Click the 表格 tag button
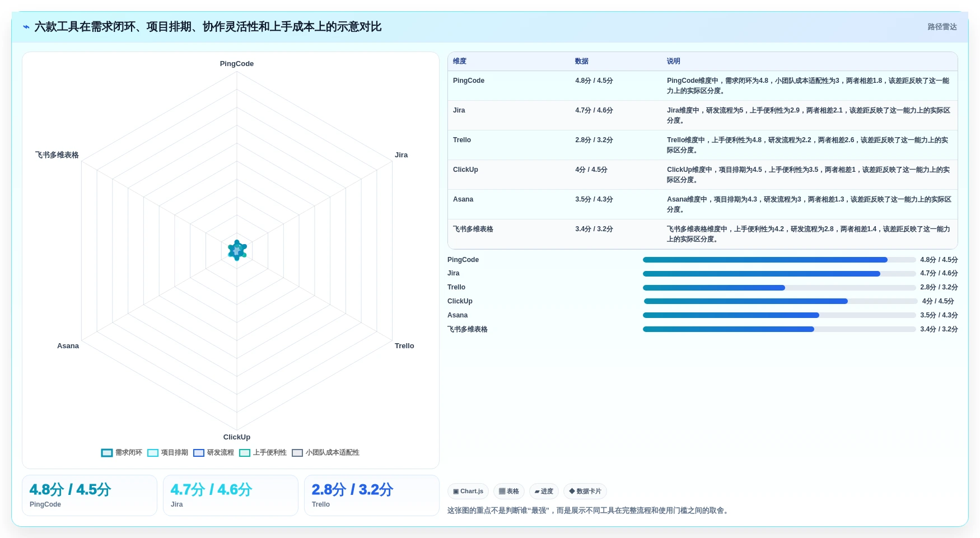 click(509, 492)
